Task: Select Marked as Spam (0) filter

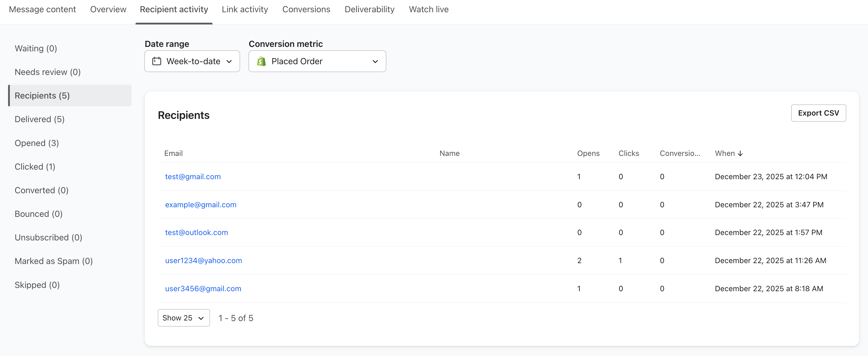Action: coord(53,261)
